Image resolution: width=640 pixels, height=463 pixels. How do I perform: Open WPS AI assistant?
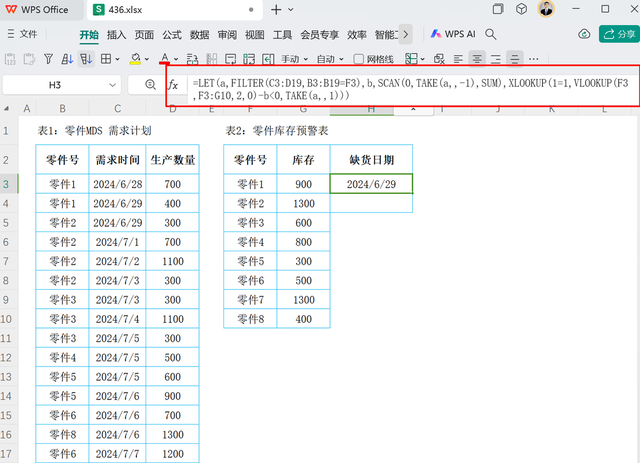[453, 34]
